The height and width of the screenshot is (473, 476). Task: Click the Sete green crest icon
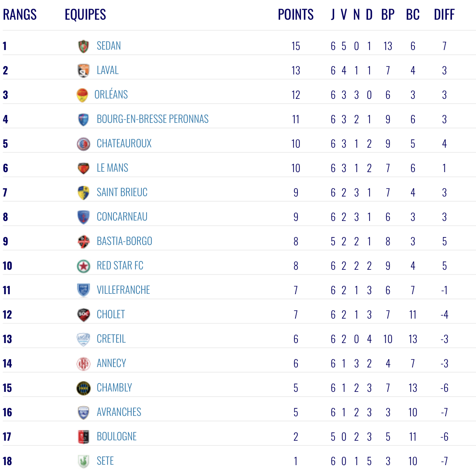tap(83, 461)
